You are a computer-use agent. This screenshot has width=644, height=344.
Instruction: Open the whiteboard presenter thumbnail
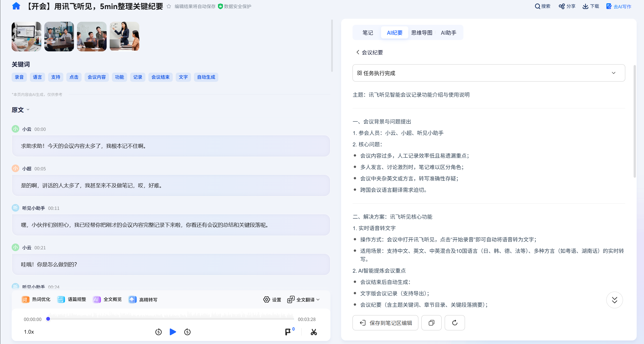coord(124,36)
